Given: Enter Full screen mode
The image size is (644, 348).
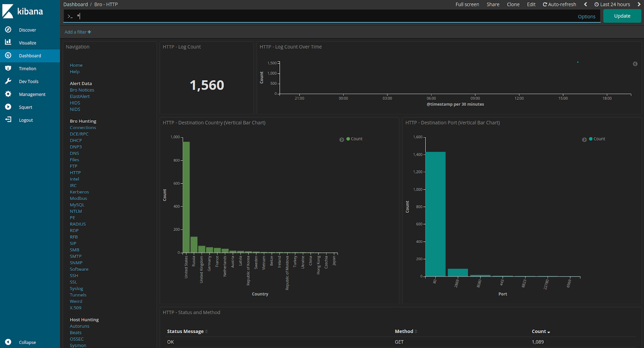Looking at the screenshot, I should point(467,4).
